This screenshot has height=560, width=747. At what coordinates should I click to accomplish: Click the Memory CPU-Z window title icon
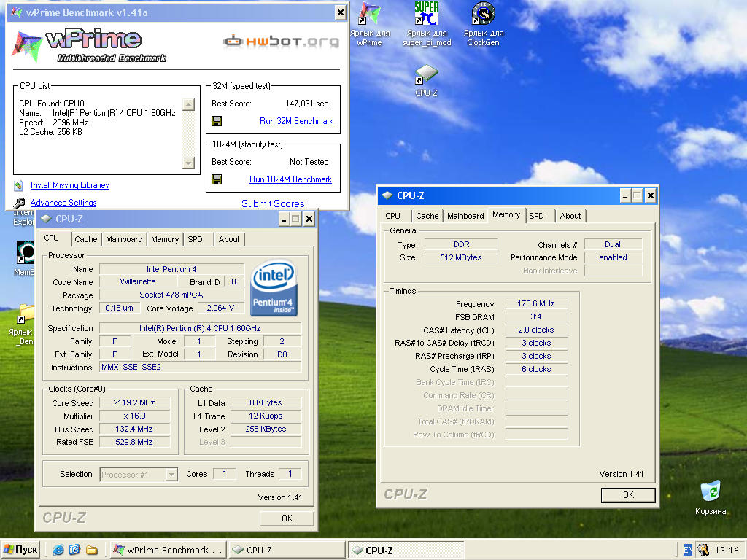coord(387,195)
